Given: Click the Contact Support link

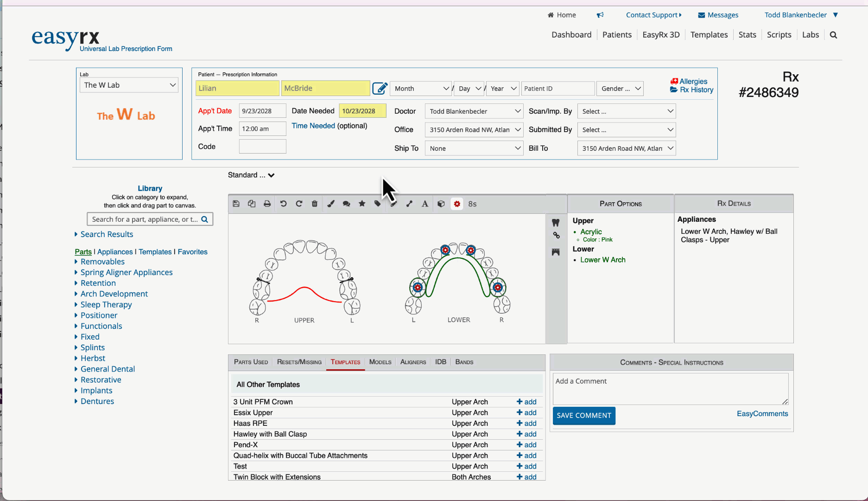Looking at the screenshot, I should (x=653, y=15).
